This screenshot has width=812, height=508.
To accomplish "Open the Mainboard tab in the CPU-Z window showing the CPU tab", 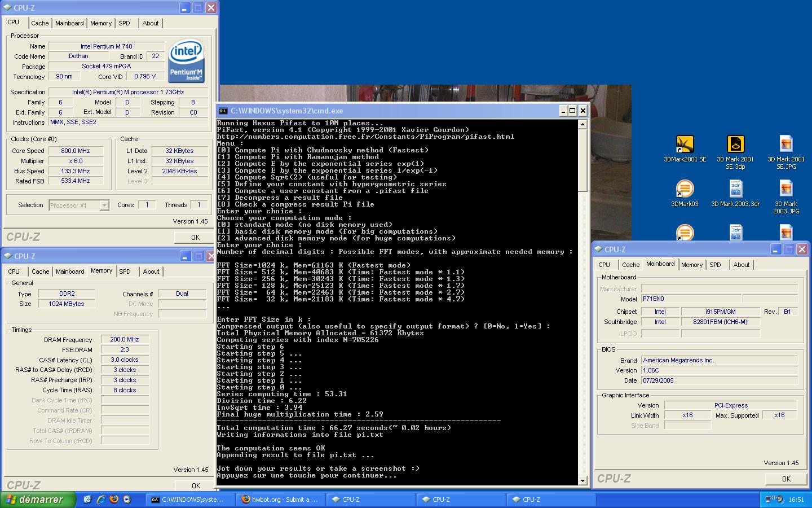I will click(x=69, y=23).
